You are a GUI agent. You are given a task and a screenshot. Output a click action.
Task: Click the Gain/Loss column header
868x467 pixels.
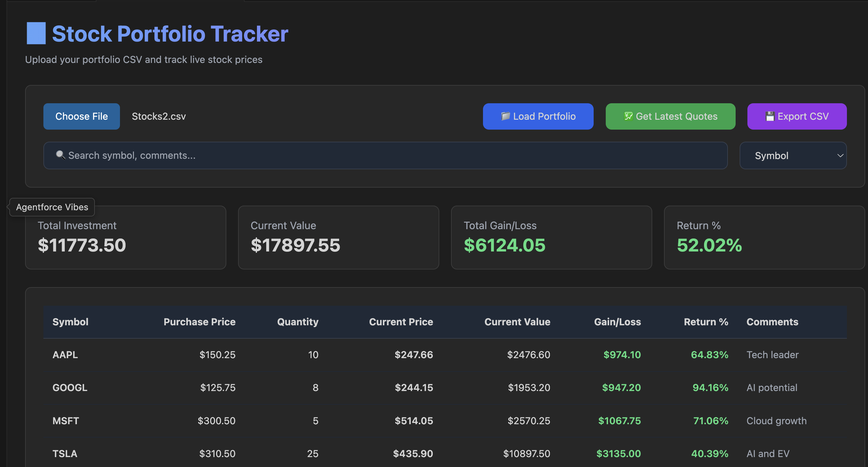pos(617,322)
